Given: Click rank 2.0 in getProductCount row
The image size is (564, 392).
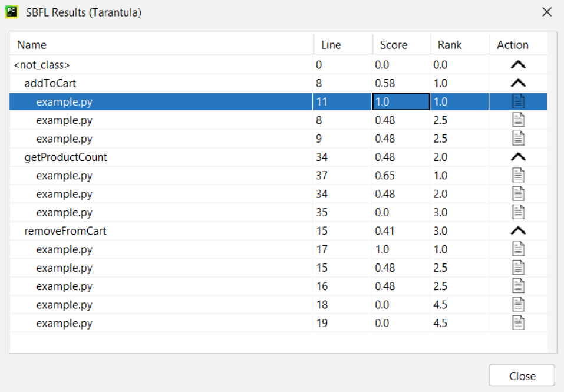Looking at the screenshot, I should coord(440,157).
